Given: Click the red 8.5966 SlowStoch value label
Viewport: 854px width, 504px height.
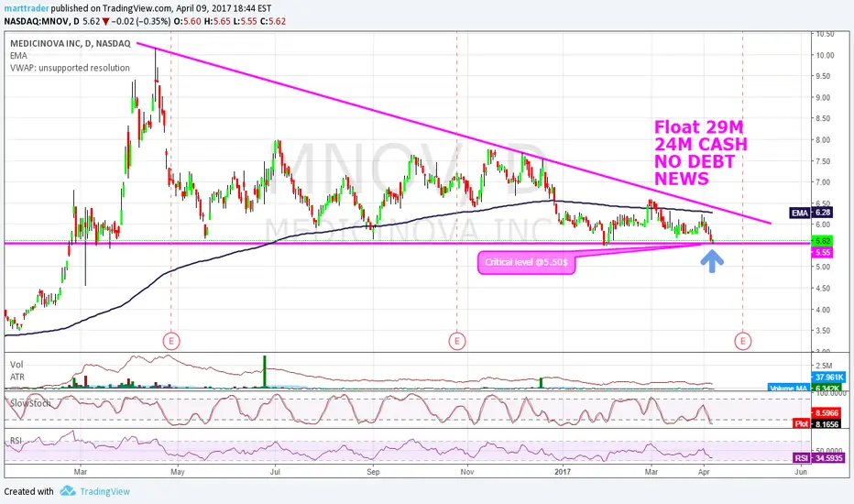Looking at the screenshot, I should tap(828, 413).
